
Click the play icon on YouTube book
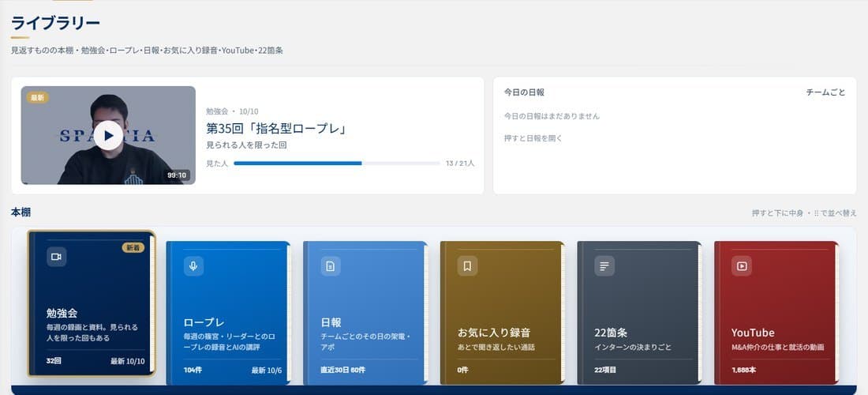click(741, 266)
